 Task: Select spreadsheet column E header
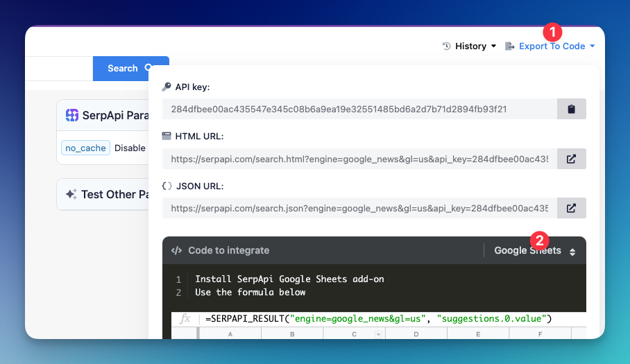tap(478, 334)
